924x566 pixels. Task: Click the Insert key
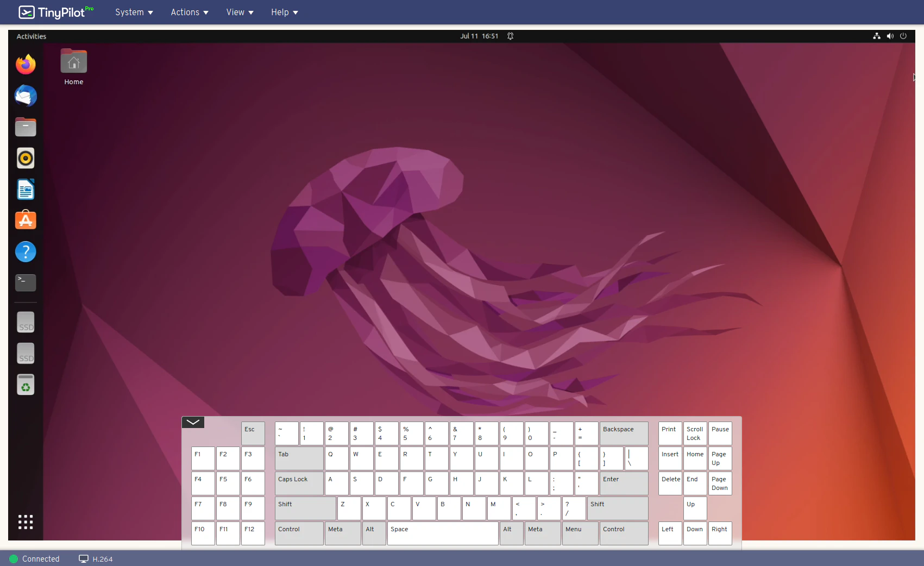click(x=670, y=458)
